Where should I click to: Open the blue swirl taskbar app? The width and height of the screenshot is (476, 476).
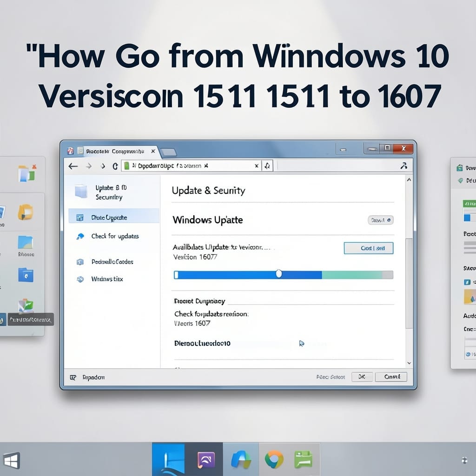click(241, 460)
